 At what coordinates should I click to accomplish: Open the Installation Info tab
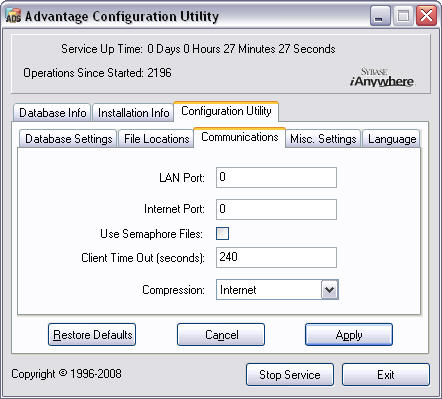(x=133, y=113)
